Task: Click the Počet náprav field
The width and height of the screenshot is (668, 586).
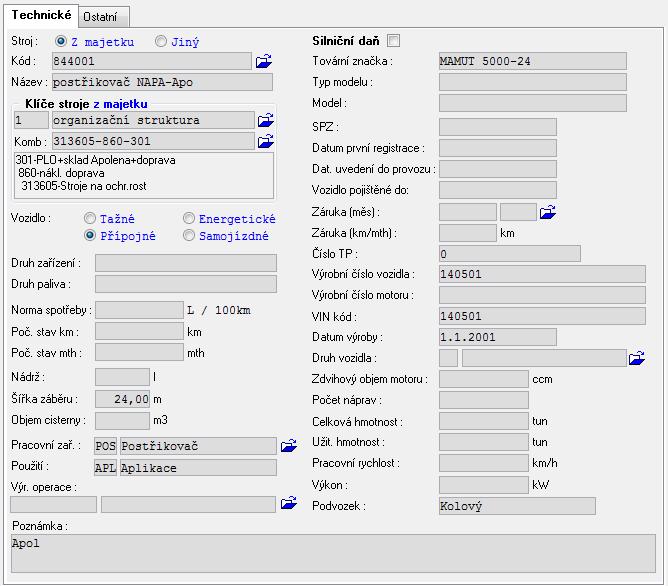Action: (484, 400)
